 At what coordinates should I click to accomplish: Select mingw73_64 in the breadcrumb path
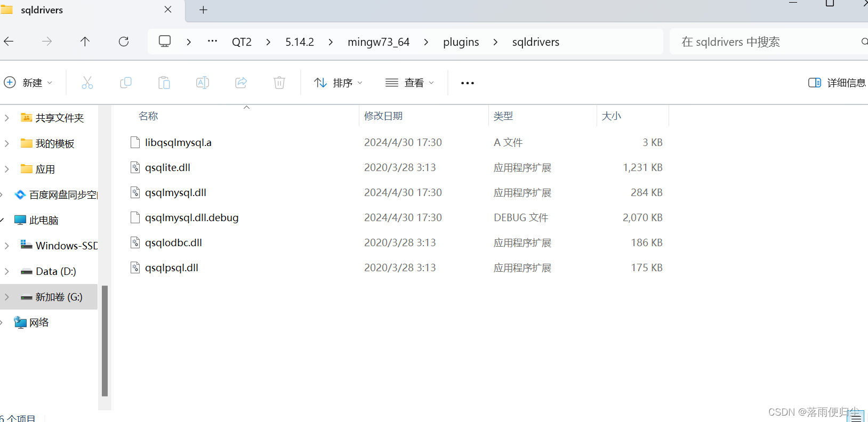point(379,42)
